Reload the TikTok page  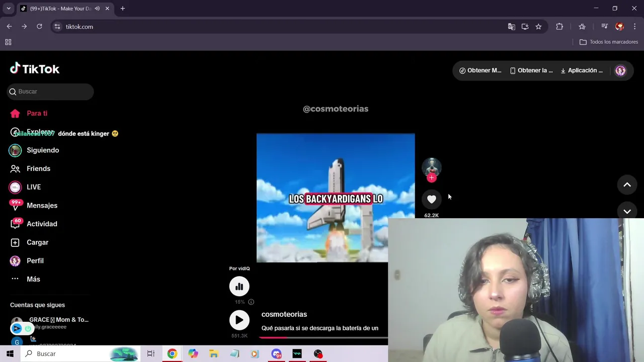[39, 27]
